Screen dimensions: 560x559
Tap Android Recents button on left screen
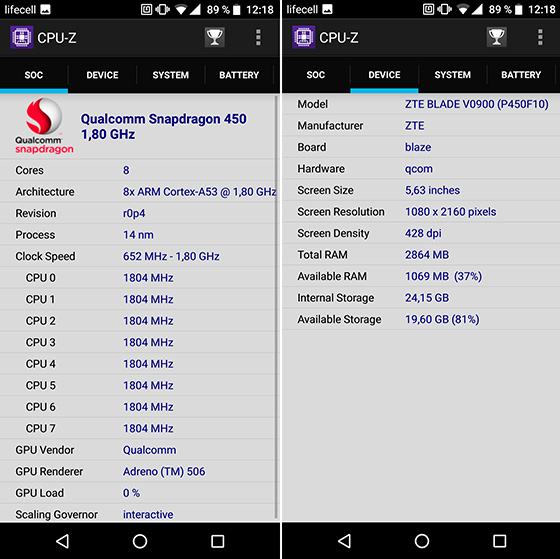coord(218,541)
